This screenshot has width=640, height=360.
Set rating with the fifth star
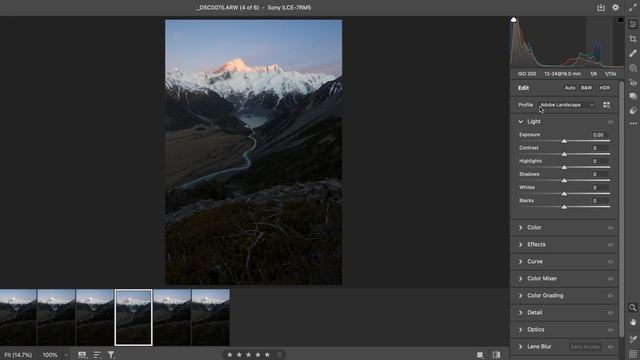tap(267, 355)
